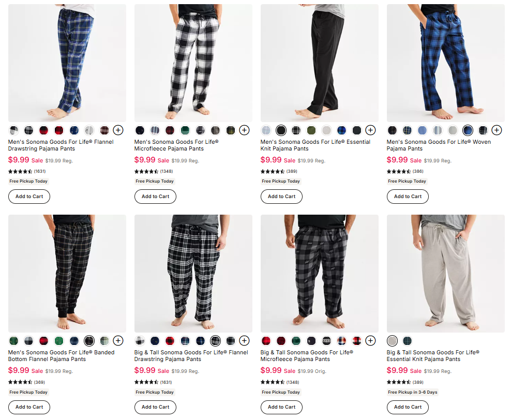Expand more color options for Microfleece Pajama Pants
Viewport: 511px width, 420px height.
[244, 130]
